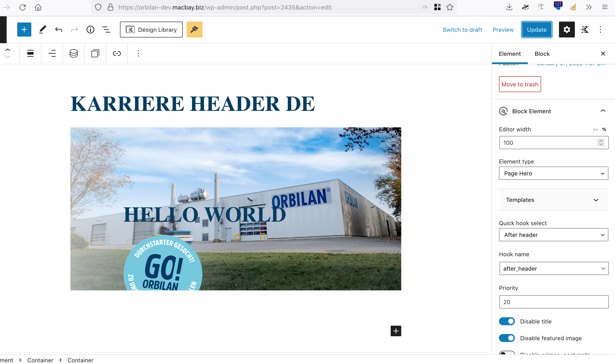Open the Hook name dropdown
Image resolution: width=615 pixels, height=364 pixels.
click(x=554, y=268)
